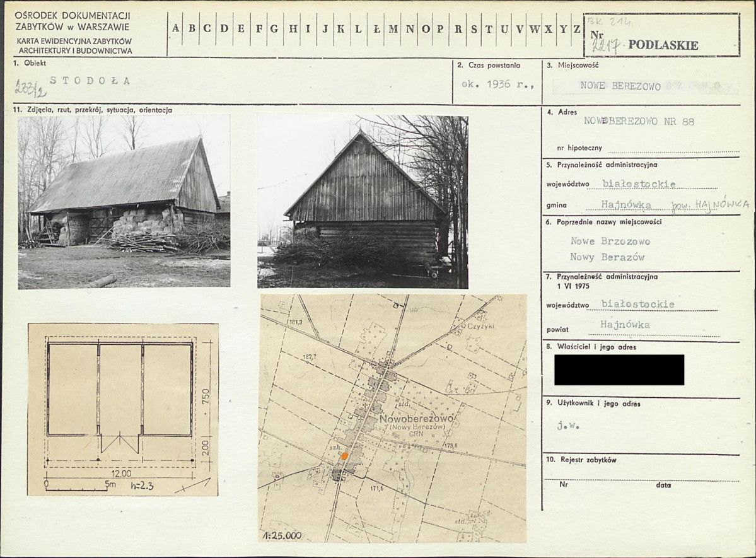The height and width of the screenshot is (558, 756).
Task: Click letter B in the alphabet index
Action: 192,28
